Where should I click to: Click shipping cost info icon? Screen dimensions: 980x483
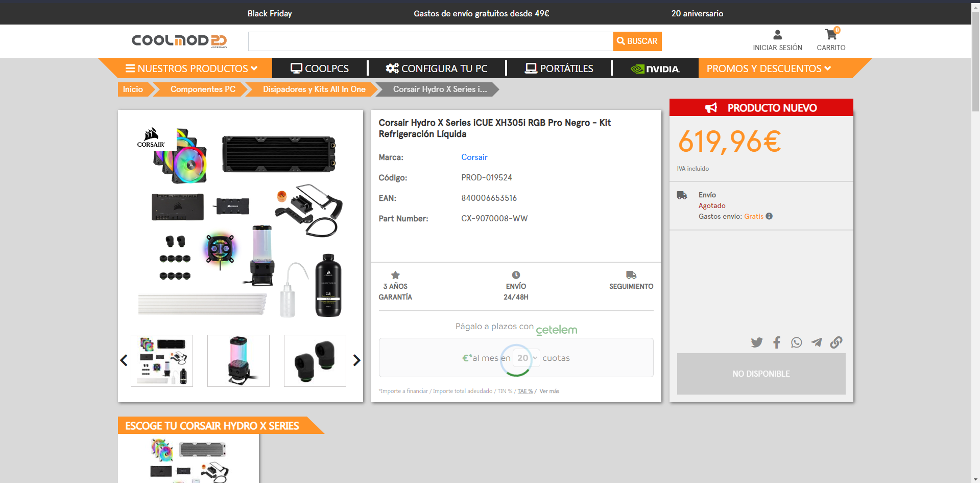pyautogui.click(x=769, y=216)
